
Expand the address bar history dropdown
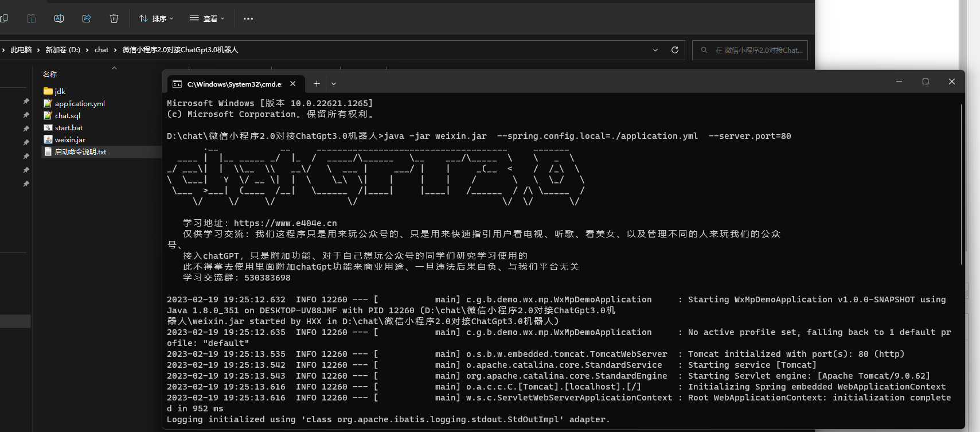pyautogui.click(x=655, y=50)
